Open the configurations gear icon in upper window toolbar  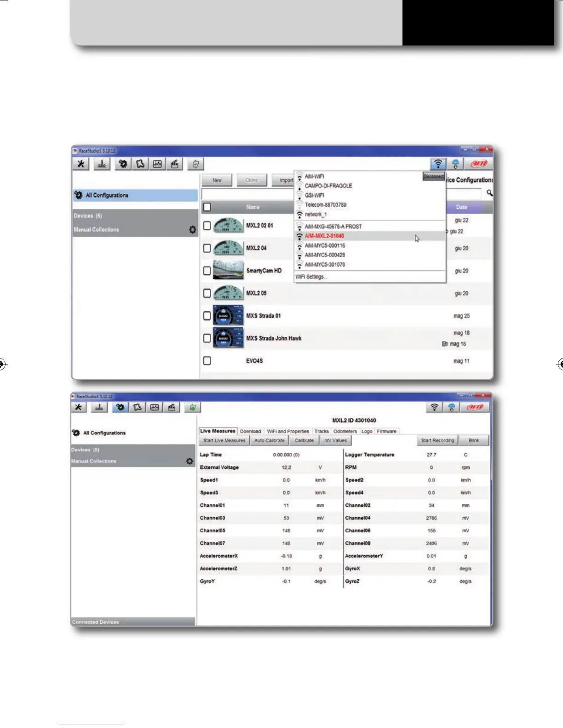pyautogui.click(x=123, y=164)
